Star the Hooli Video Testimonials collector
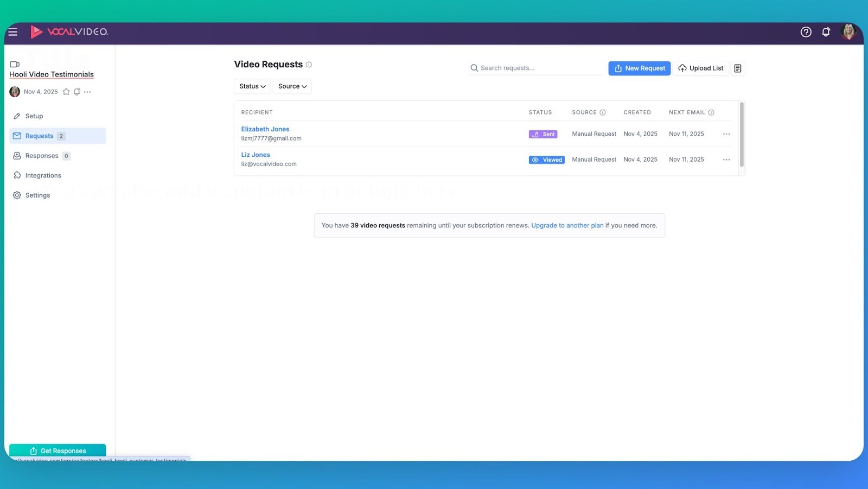The image size is (868, 489). point(66,92)
